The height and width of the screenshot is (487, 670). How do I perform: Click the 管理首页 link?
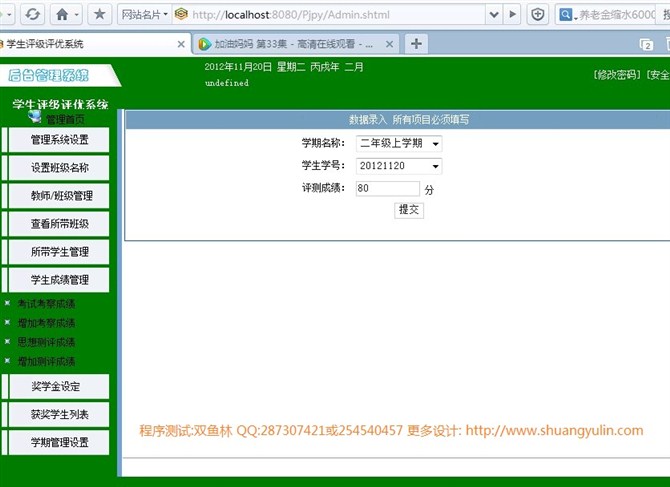(x=65, y=120)
